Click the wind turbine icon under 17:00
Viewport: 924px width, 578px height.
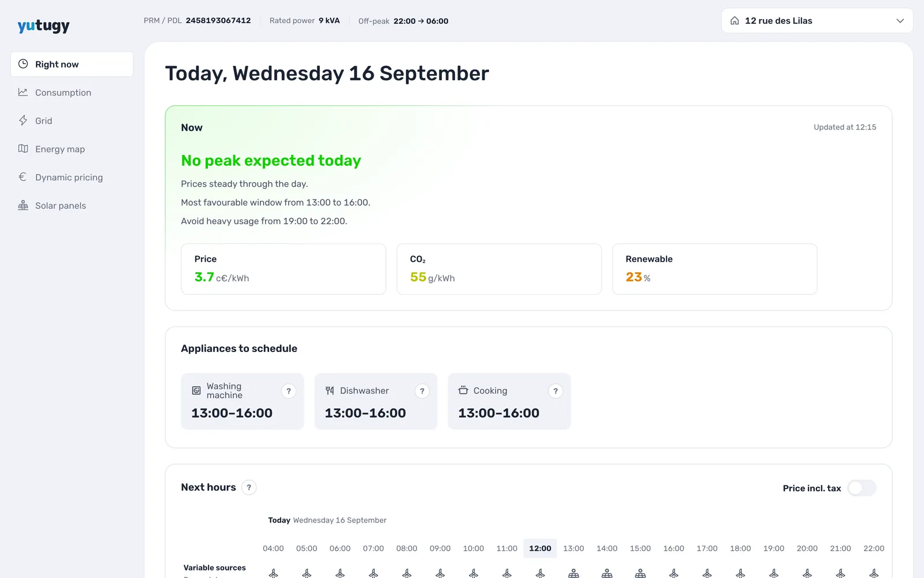pyautogui.click(x=707, y=573)
